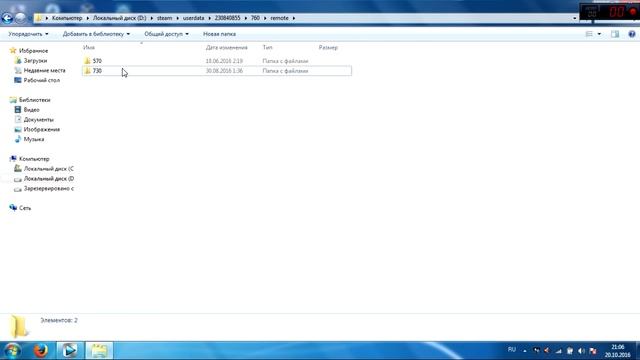The height and width of the screenshot is (360, 640).
Task: Open Локальный диск (D in navigation pane
Action: pyautogui.click(x=49, y=178)
